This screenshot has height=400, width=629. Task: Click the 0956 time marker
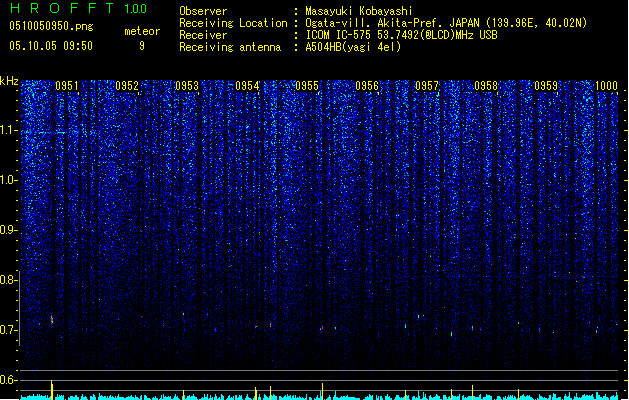click(x=367, y=86)
